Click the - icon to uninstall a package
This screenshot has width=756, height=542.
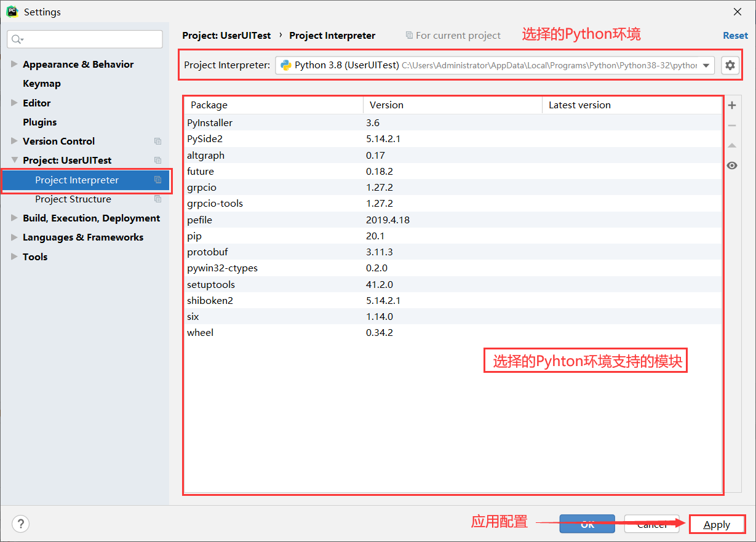point(731,124)
